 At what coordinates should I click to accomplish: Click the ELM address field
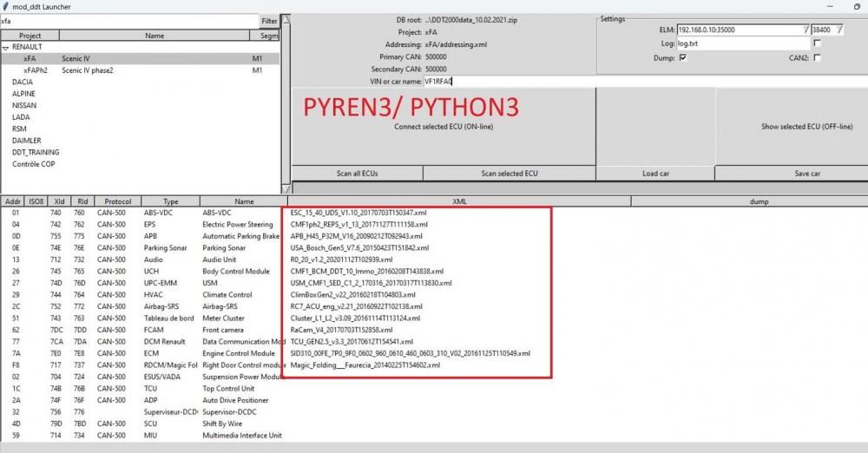tap(739, 30)
